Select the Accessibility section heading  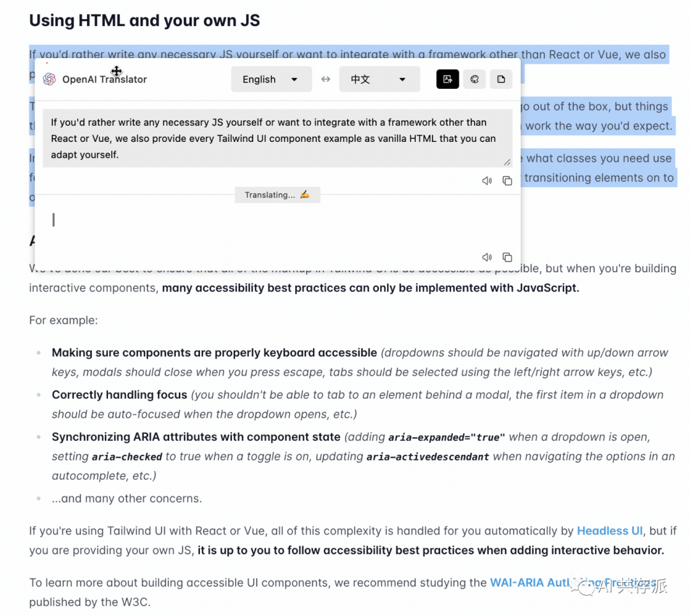click(32, 241)
